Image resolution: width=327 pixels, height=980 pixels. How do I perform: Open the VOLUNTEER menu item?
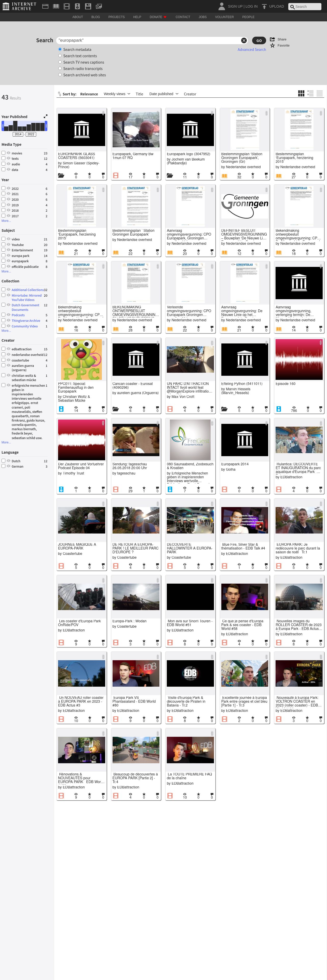(x=224, y=17)
